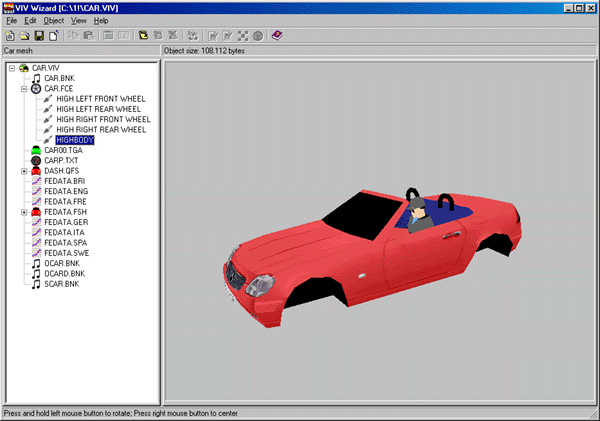This screenshot has height=421, width=600.
Task: Select HIGH RIGHT REAR WHEEL part
Action: 101,130
